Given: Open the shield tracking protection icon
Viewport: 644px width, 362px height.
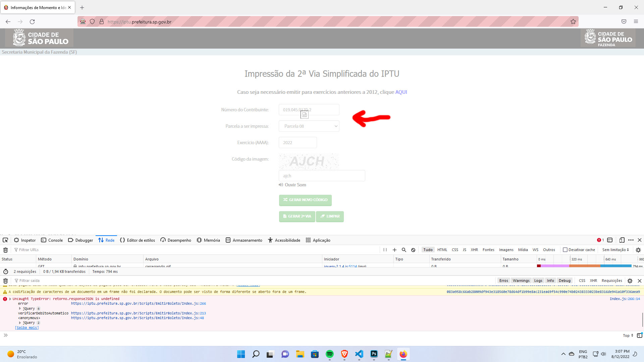Looking at the screenshot, I should click(x=92, y=22).
